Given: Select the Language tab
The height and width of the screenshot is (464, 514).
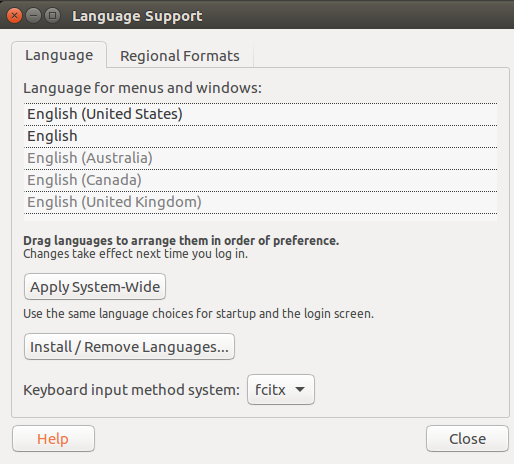Looking at the screenshot, I should click(x=59, y=55).
